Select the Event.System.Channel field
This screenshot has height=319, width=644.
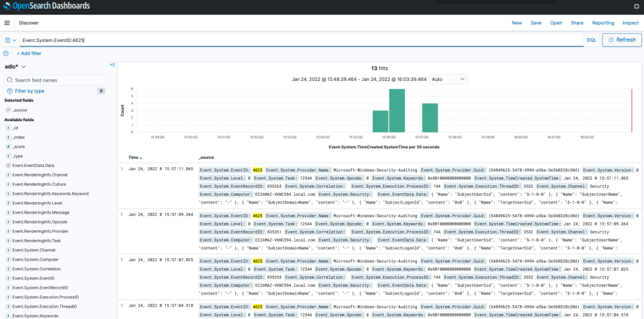pyautogui.click(x=34, y=250)
